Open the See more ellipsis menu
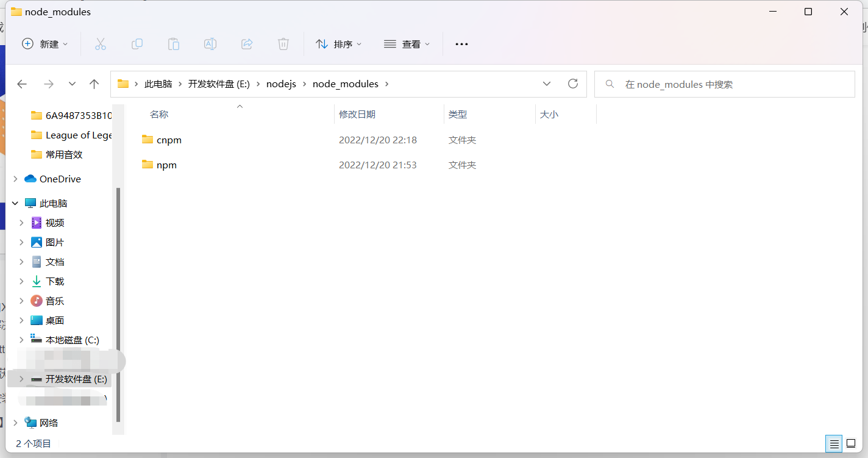 click(x=461, y=44)
